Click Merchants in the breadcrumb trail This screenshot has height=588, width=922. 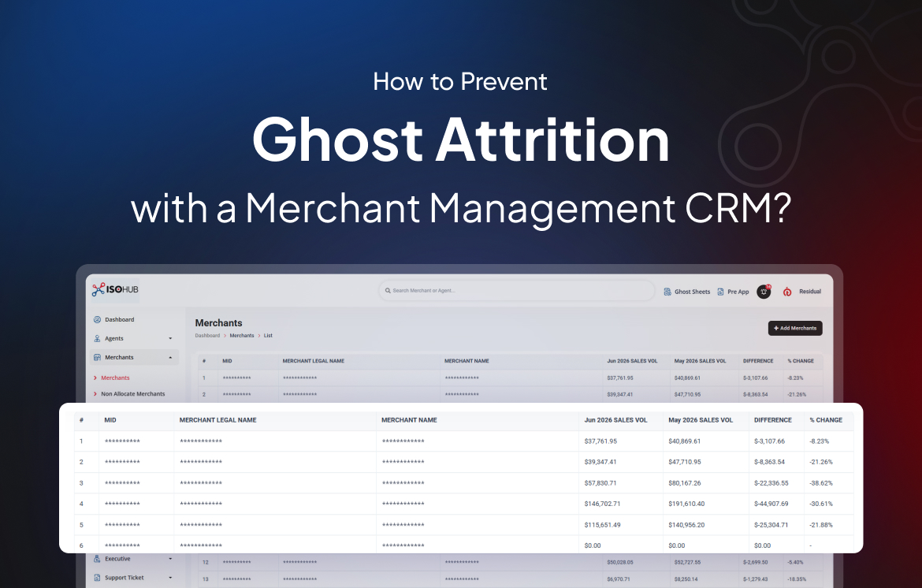[x=242, y=335]
